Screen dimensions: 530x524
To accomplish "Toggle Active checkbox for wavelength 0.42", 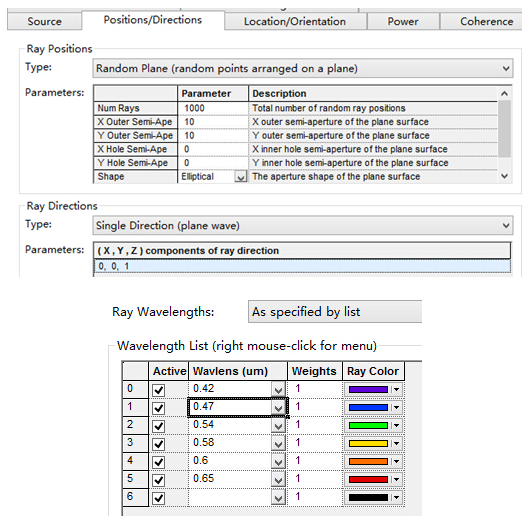I will [159, 390].
